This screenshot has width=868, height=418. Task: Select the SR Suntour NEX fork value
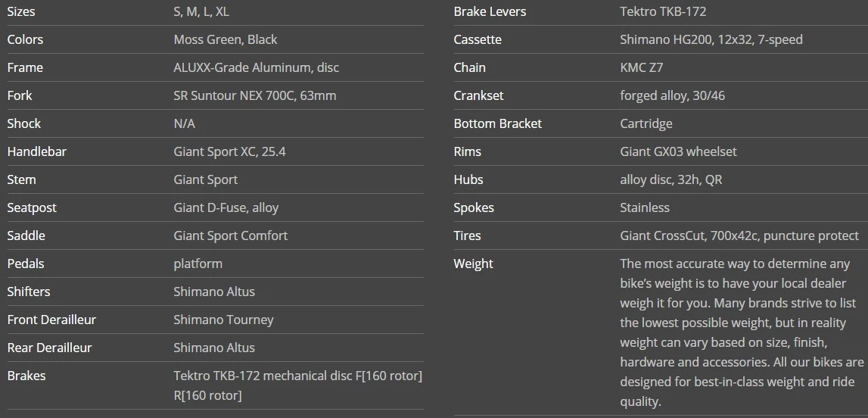coord(255,95)
